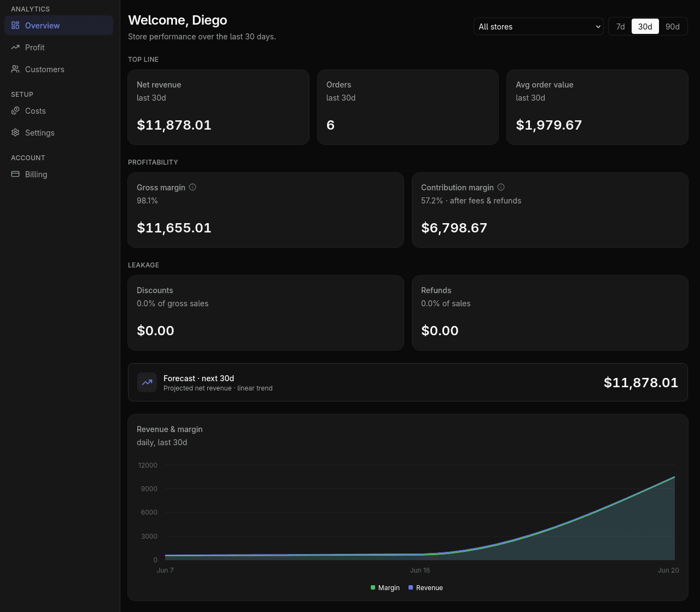Click the Profit trend arrow icon
Viewport: 700px width, 612px height.
click(x=15, y=47)
